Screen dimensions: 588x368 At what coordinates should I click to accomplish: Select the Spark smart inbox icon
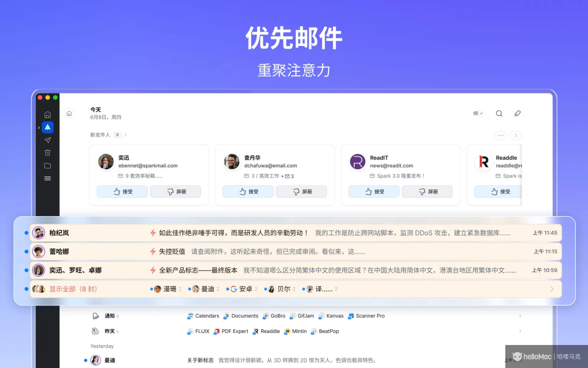[x=47, y=127]
